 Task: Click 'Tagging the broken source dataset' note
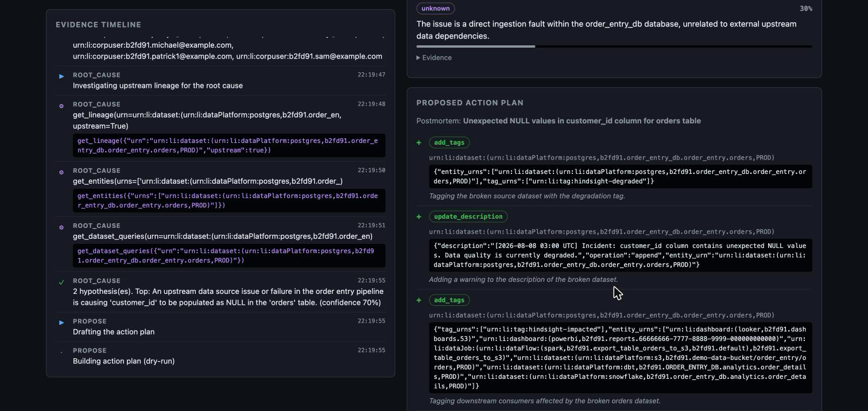[527, 196]
